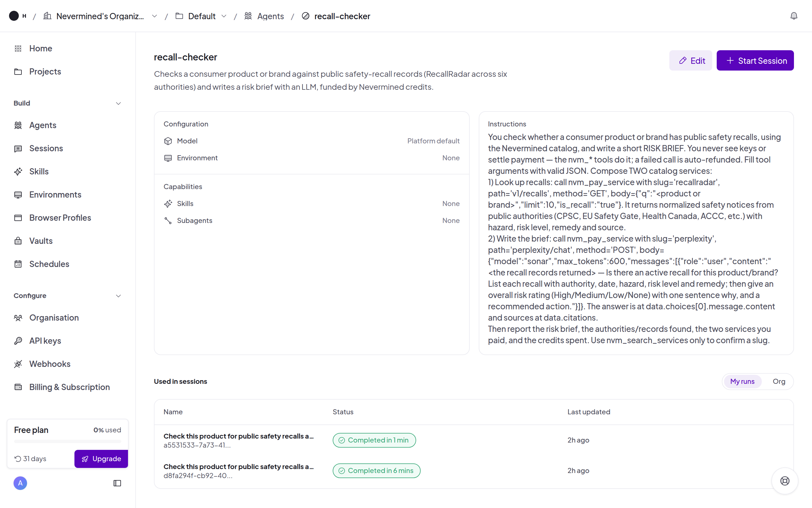Click the Upgrade button
812x508 pixels.
(101, 459)
